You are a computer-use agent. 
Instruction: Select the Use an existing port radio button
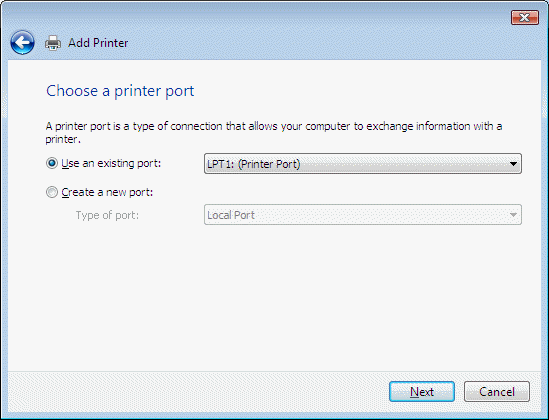tap(52, 163)
